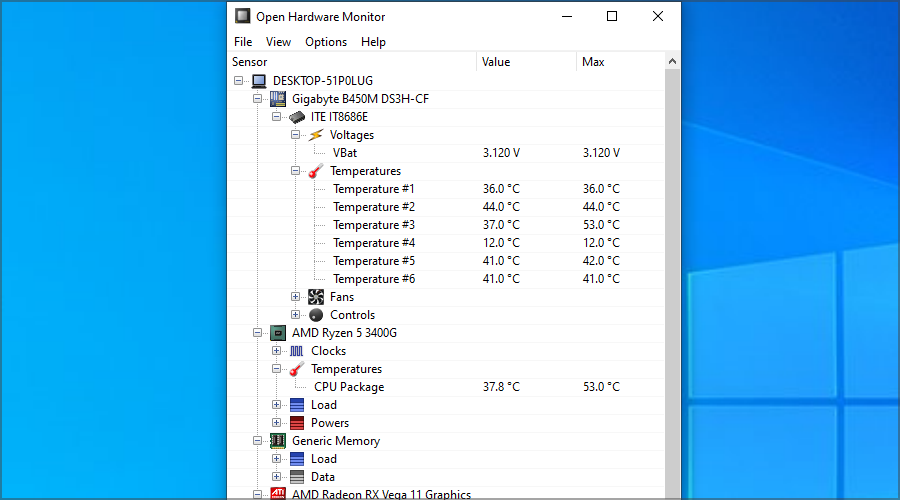Screen dimensions: 900x500
Task: Collapse the ITE Temperatures group
Action: click(x=296, y=171)
